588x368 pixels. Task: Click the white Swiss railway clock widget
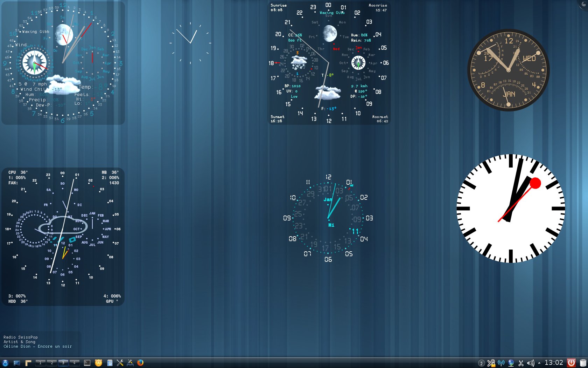511,209
